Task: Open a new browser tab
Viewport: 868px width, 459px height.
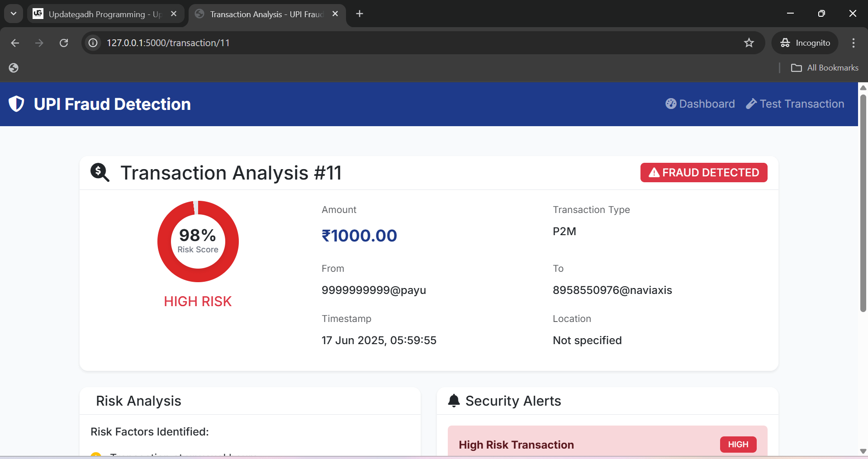Action: 360,14
